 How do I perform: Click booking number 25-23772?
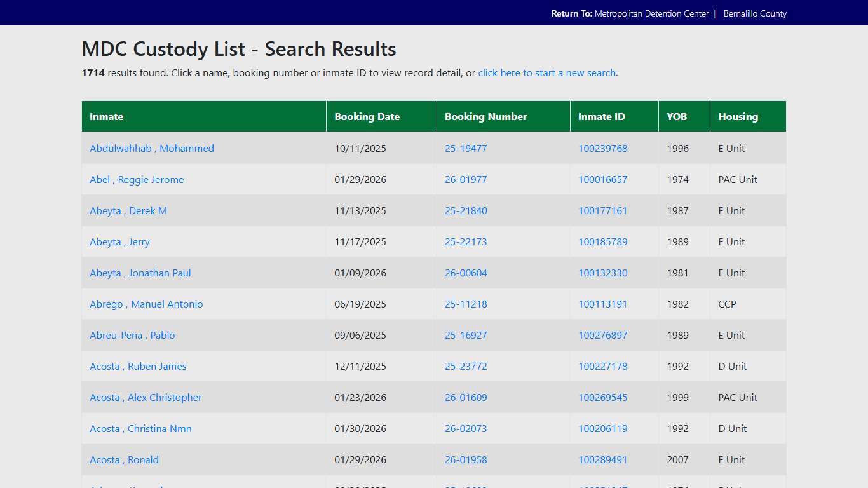[x=466, y=366]
